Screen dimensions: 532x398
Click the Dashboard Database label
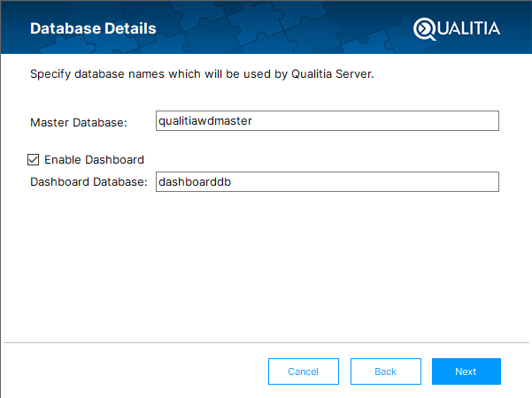pos(88,182)
